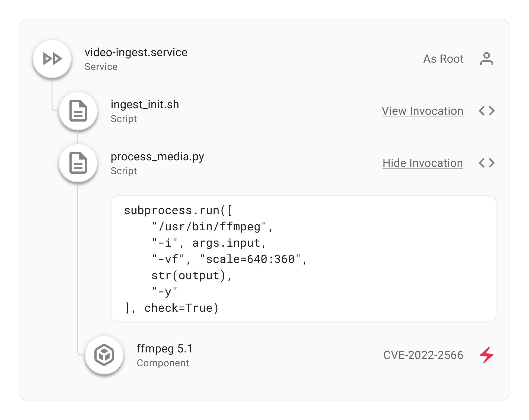The height and width of the screenshot is (420, 529).
Task: Select the process_media.py script file icon
Action: click(x=78, y=163)
